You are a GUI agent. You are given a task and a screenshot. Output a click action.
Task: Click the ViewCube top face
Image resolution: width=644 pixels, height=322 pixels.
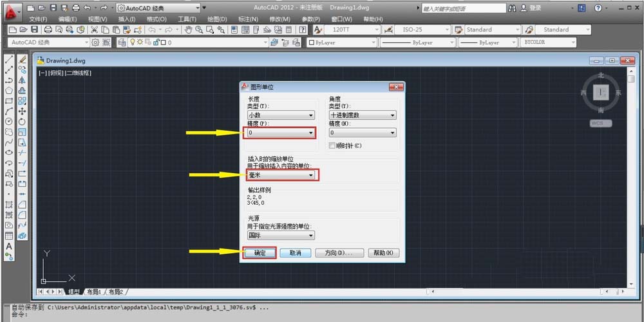(x=601, y=92)
